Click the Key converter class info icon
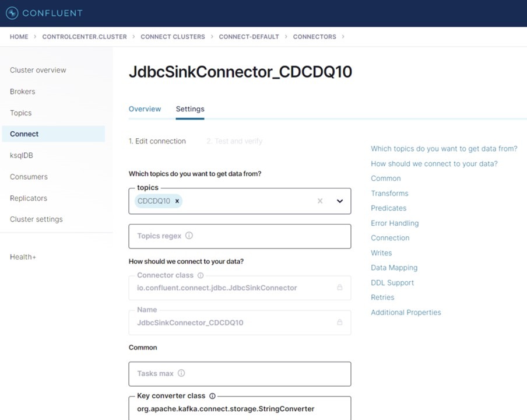 click(213, 395)
